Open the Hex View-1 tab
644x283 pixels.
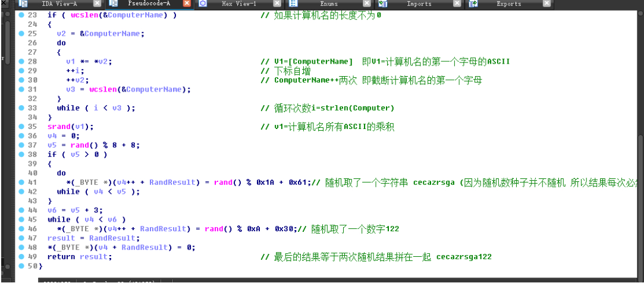coord(238,4)
